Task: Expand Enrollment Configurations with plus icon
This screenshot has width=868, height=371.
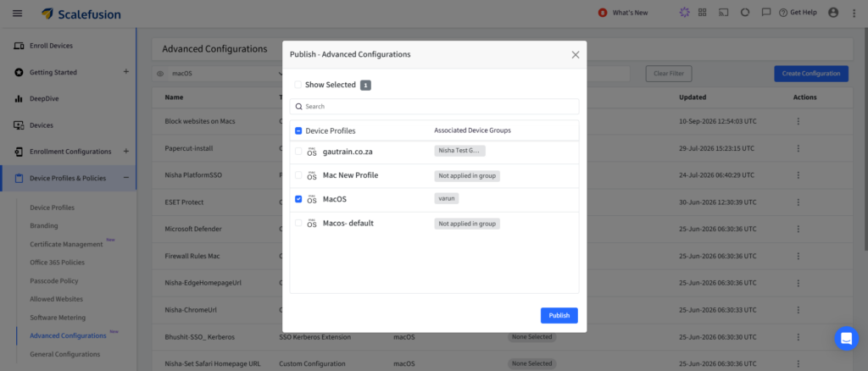Action: tap(125, 151)
